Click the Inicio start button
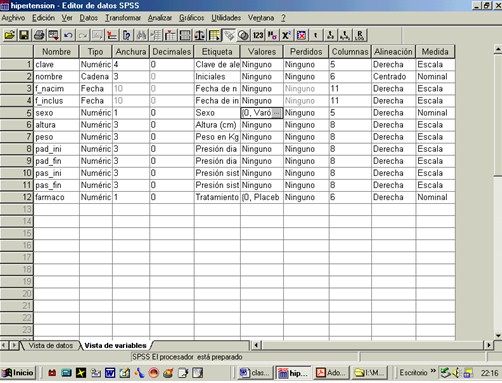 point(18,373)
